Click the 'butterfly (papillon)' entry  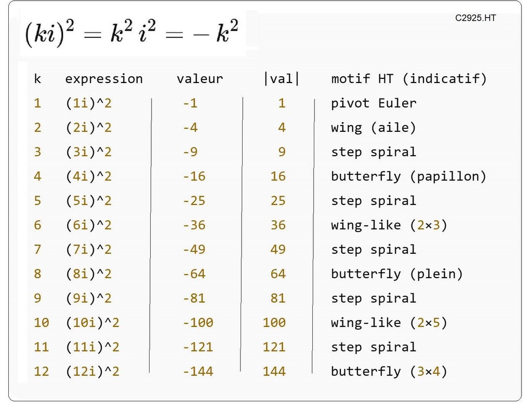click(x=408, y=176)
